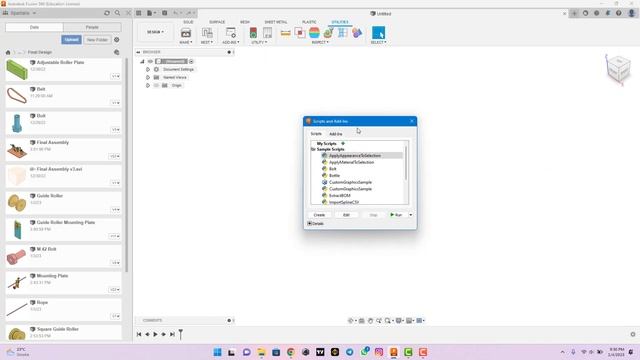Collapse the root component node

[x=142, y=62]
